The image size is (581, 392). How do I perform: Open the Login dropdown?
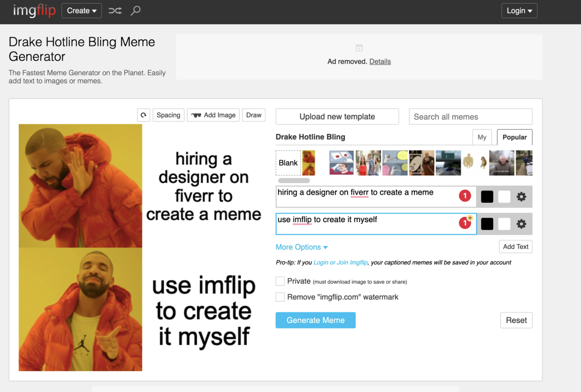pyautogui.click(x=519, y=11)
